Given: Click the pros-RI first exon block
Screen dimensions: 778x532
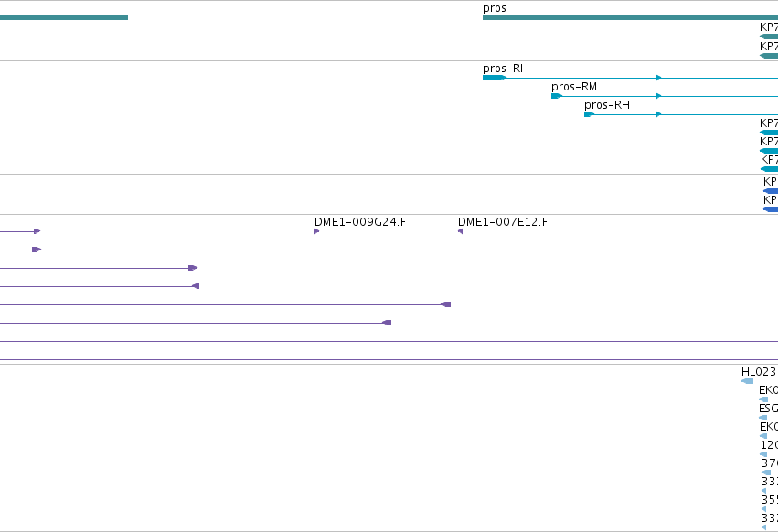Looking at the screenshot, I should (495, 78).
